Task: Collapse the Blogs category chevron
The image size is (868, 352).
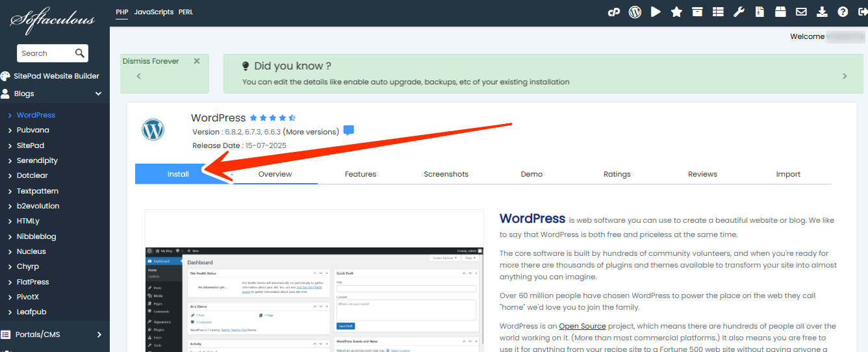Action: (x=99, y=94)
